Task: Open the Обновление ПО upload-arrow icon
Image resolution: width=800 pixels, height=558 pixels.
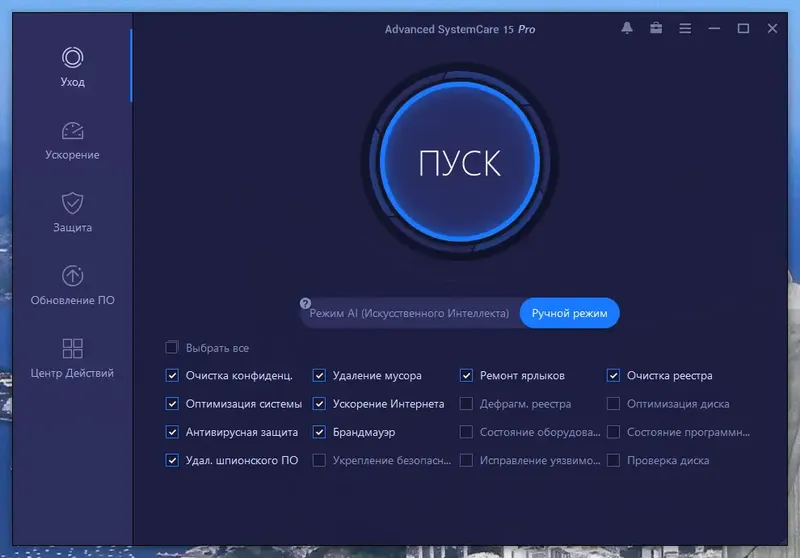Action: pyautogui.click(x=72, y=276)
